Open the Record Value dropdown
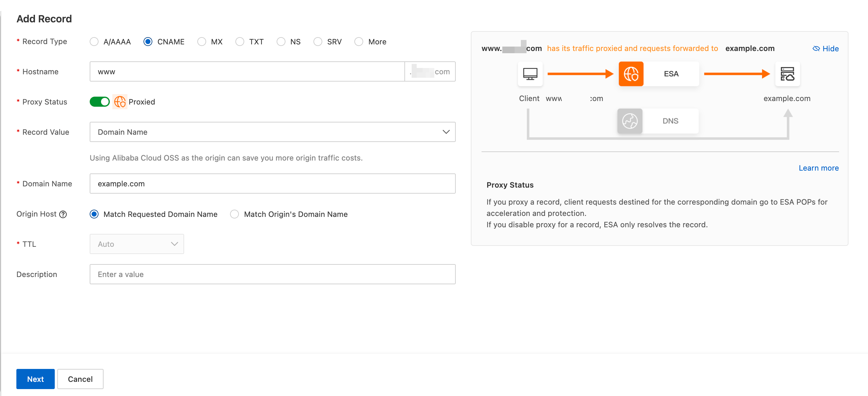This screenshot has height=396, width=868. click(x=272, y=132)
